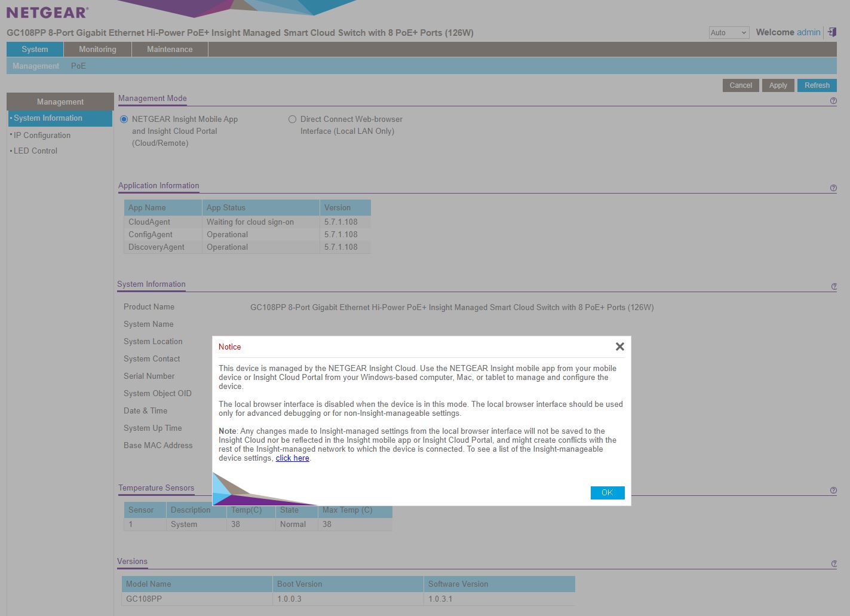Click the System Name label
Screen dimensions: 850x616
(x=148, y=324)
